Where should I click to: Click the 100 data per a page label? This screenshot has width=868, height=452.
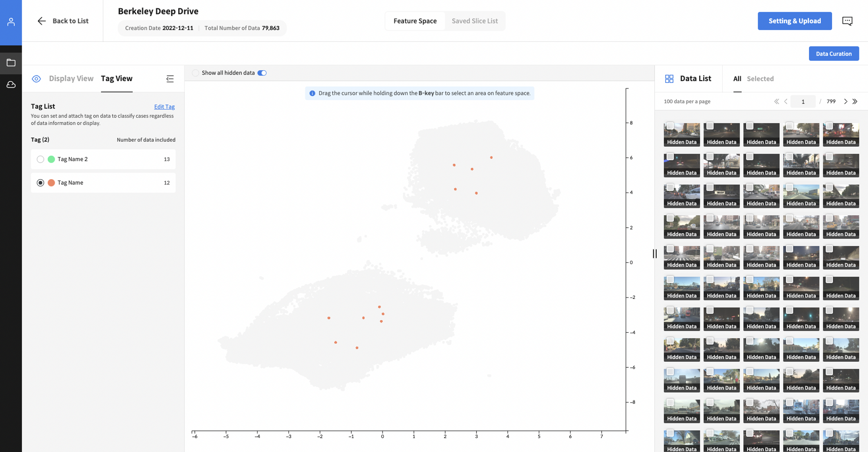pos(687,102)
